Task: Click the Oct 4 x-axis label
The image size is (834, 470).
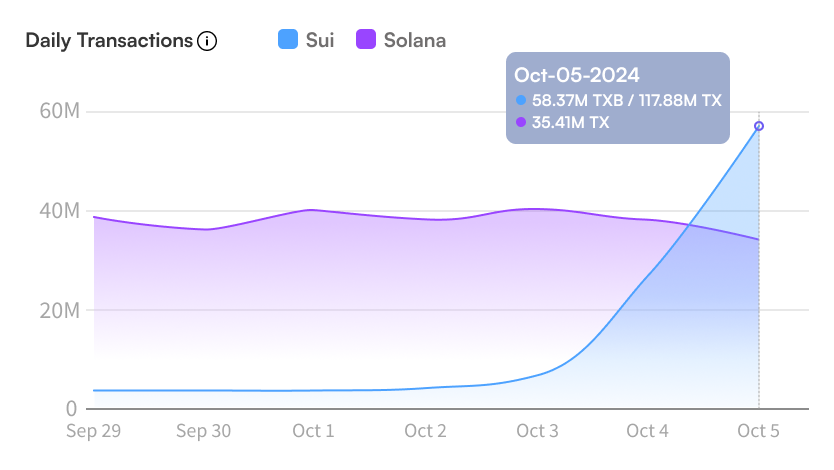Action: [x=647, y=431]
